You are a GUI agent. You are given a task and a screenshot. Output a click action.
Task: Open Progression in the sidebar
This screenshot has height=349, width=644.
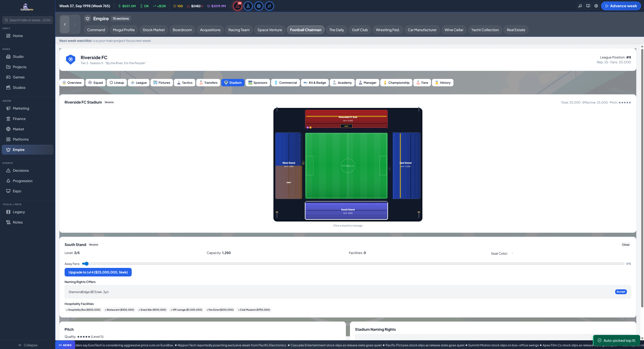tap(28, 181)
